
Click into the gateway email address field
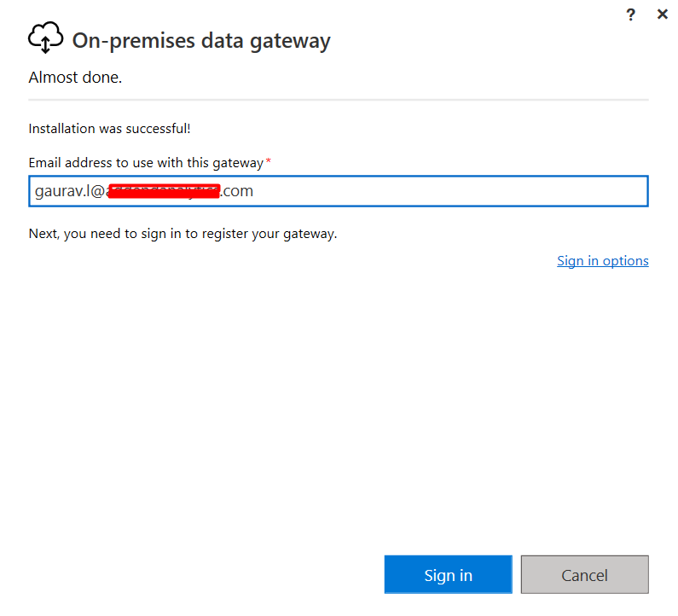coord(338,191)
